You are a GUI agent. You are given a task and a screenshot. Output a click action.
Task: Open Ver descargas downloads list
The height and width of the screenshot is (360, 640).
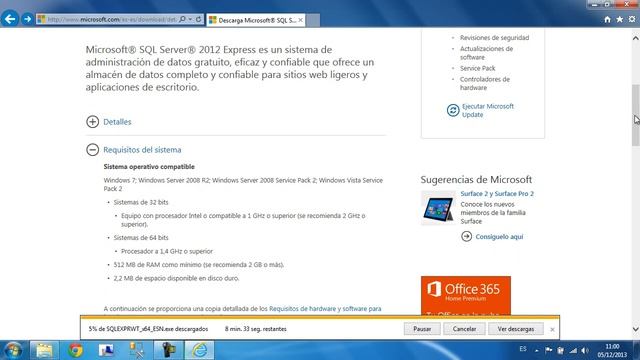(x=516, y=329)
